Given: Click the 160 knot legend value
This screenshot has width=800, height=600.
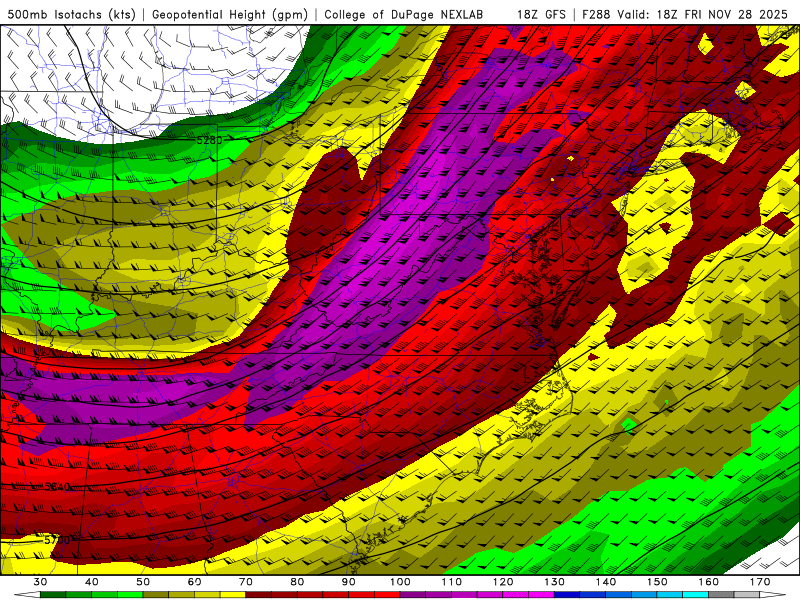Looking at the screenshot, I should (709, 582).
